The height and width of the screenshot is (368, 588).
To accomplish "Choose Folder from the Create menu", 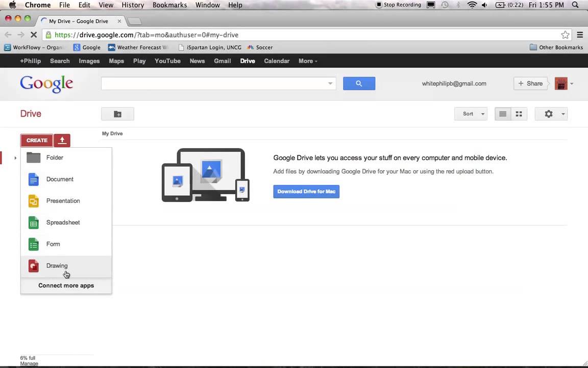I will (x=66, y=158).
